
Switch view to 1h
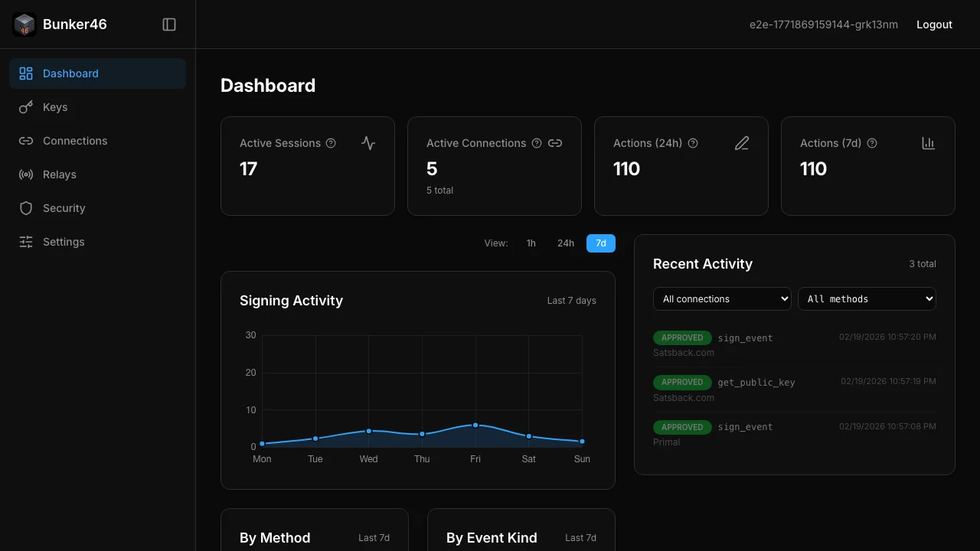(531, 243)
